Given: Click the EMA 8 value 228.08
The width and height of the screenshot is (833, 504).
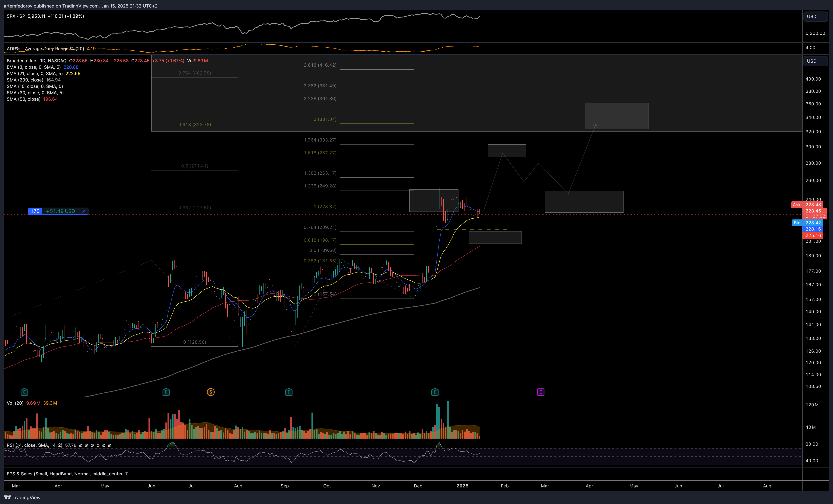Looking at the screenshot, I should click(x=71, y=67).
